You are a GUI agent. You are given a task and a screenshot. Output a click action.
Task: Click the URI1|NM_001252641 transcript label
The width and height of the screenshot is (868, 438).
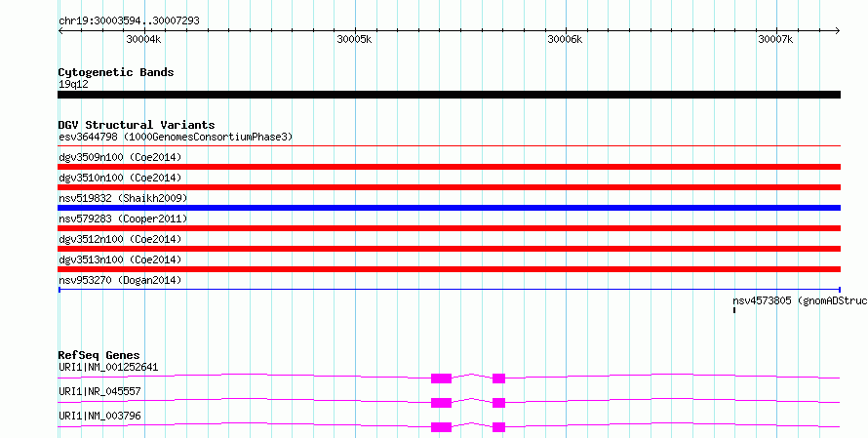[108, 367]
